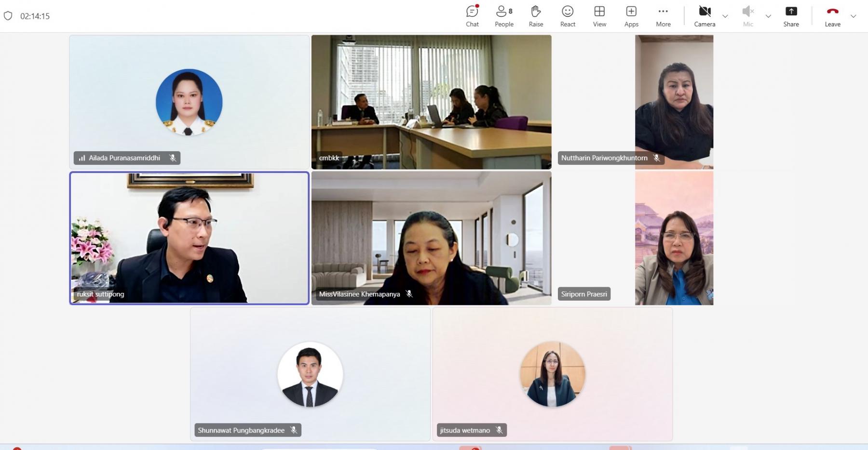Image resolution: width=868 pixels, height=450 pixels.
Task: Raise your hand in the meeting
Action: tap(536, 16)
